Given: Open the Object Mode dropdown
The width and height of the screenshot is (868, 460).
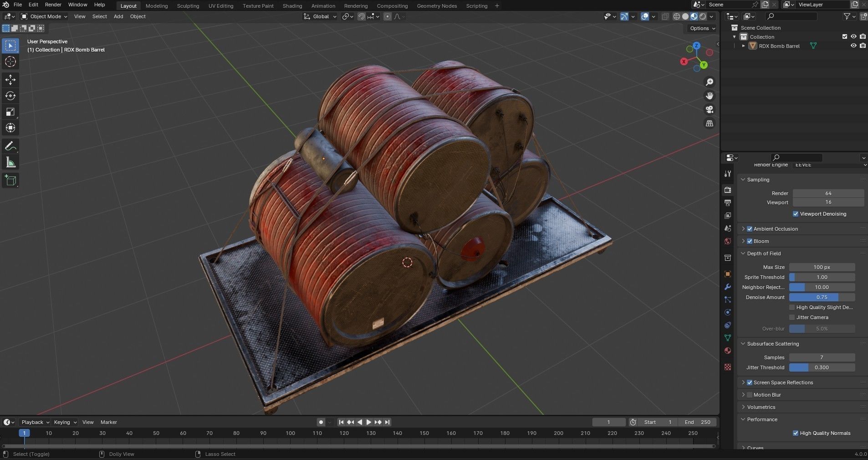Looking at the screenshot, I should click(44, 16).
